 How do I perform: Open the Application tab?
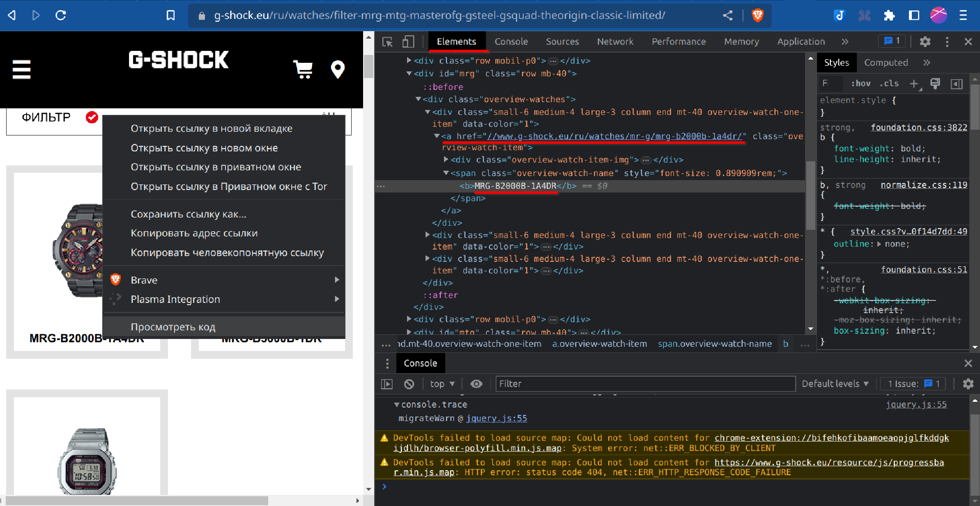[x=801, y=42]
